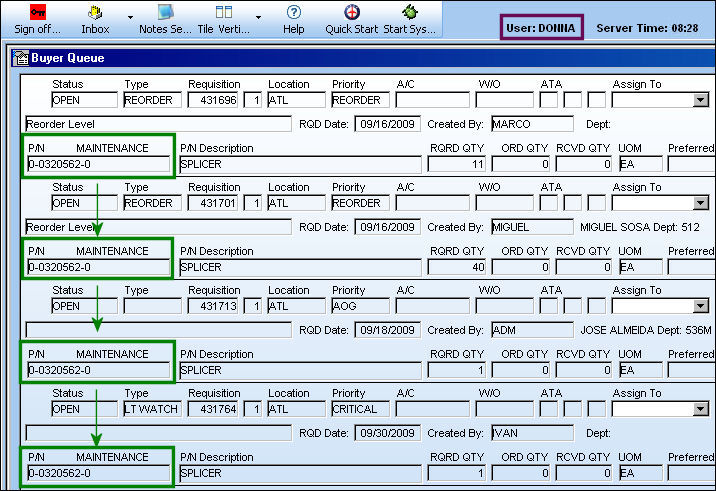Click the Created By field MIGUEL

532,227
